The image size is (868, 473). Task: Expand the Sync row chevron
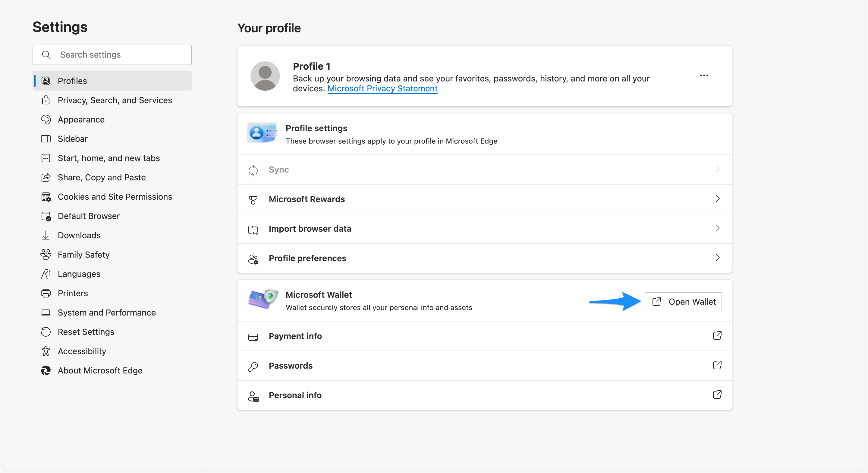click(x=717, y=169)
